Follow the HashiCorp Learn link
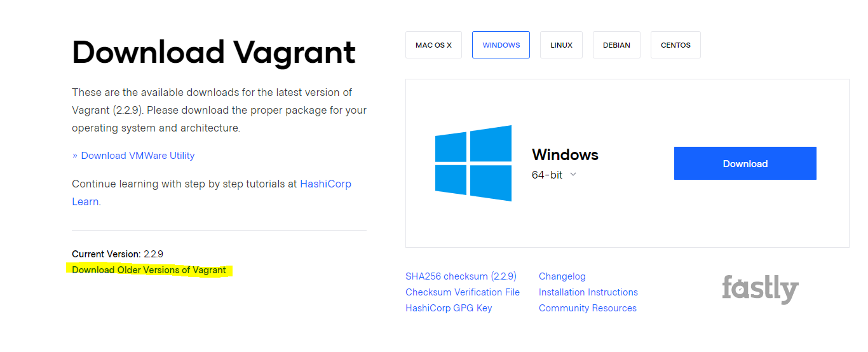 [x=325, y=184]
